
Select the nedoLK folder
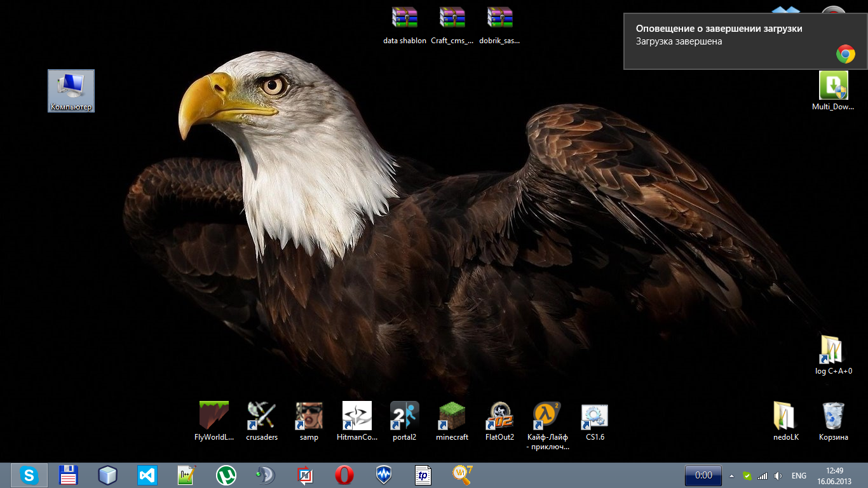[x=786, y=421]
